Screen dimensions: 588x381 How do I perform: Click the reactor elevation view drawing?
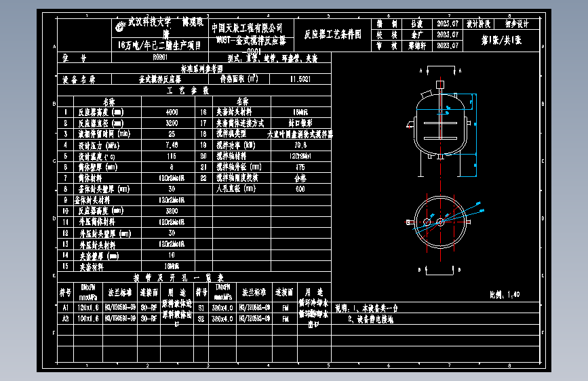pyautogui.click(x=442, y=124)
